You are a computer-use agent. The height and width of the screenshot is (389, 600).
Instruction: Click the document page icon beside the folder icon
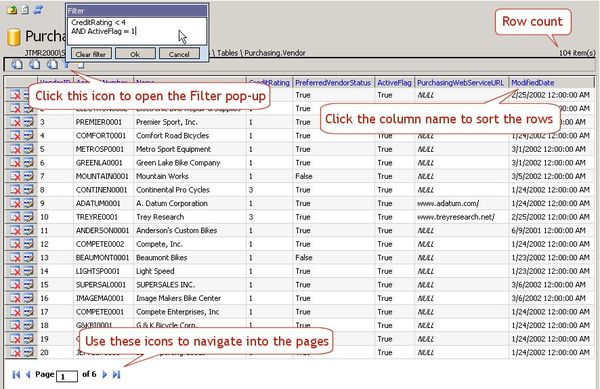[25, 10]
